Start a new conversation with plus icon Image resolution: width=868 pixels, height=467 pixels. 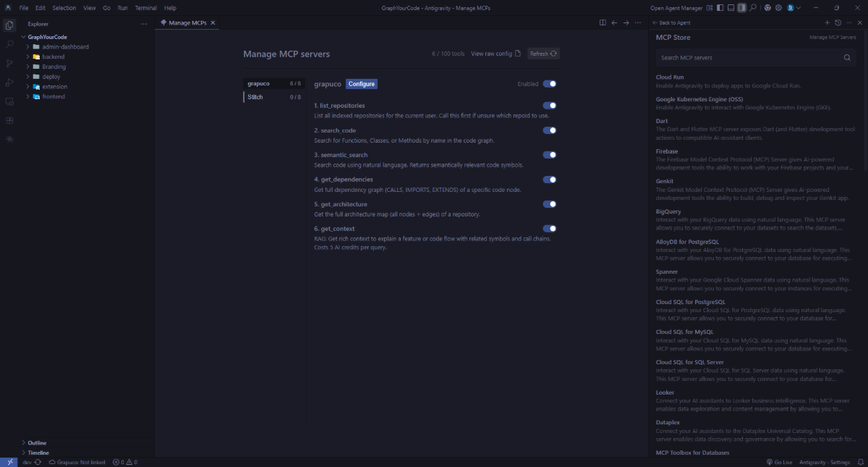click(827, 22)
